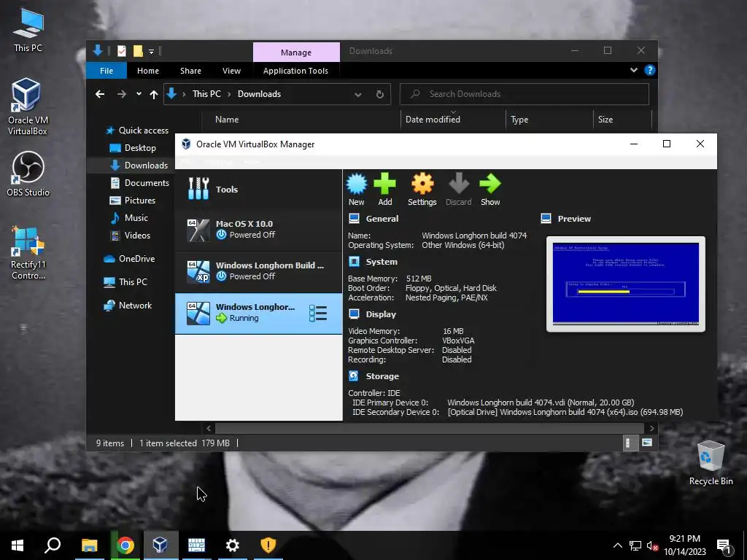Refresh the Downloads folder

[379, 94]
